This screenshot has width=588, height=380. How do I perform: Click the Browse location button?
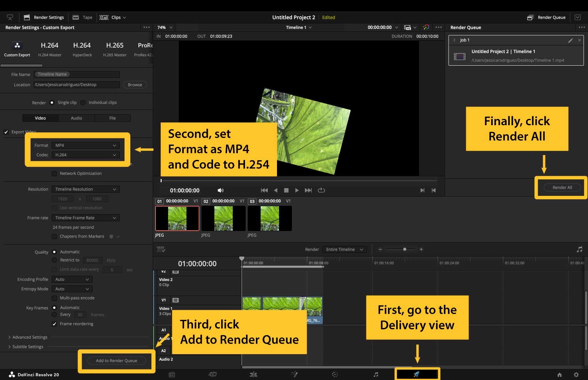135,85
